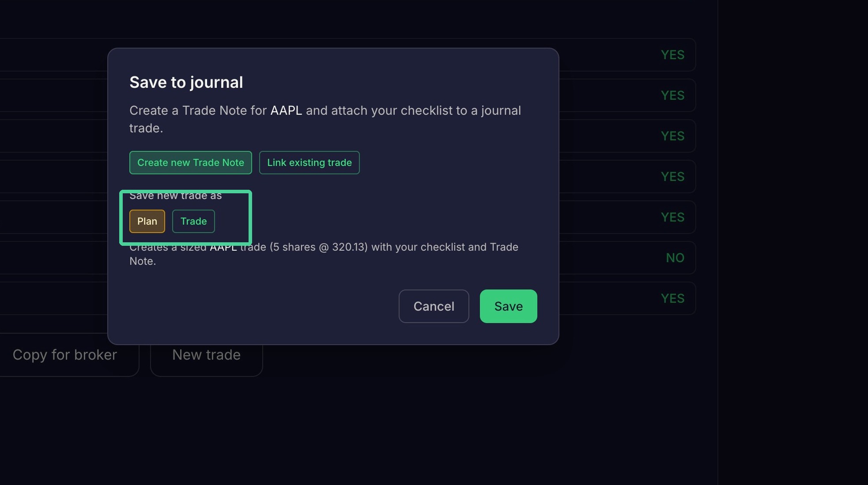Click the YES result directly above NO
The width and height of the screenshot is (868, 485).
tap(672, 217)
